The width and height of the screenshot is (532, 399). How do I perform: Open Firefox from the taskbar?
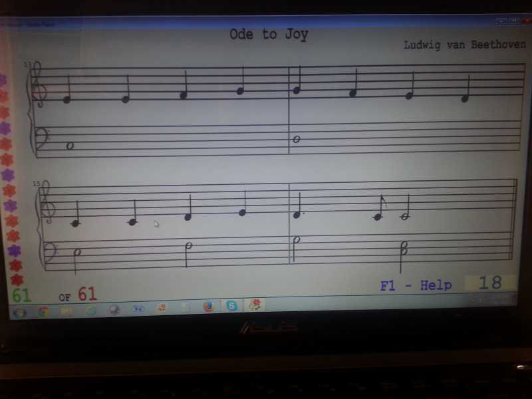(208, 307)
